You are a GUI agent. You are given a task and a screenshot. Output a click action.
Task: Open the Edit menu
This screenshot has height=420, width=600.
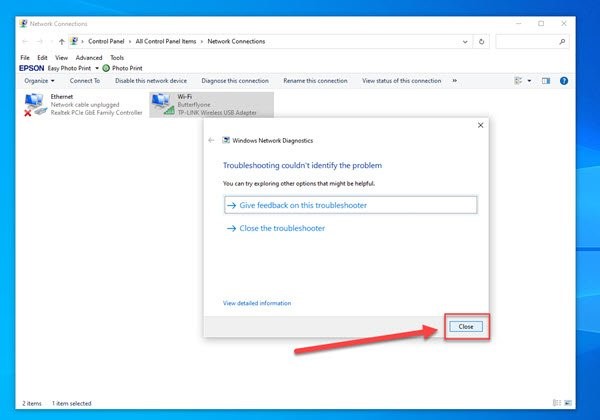(x=42, y=58)
